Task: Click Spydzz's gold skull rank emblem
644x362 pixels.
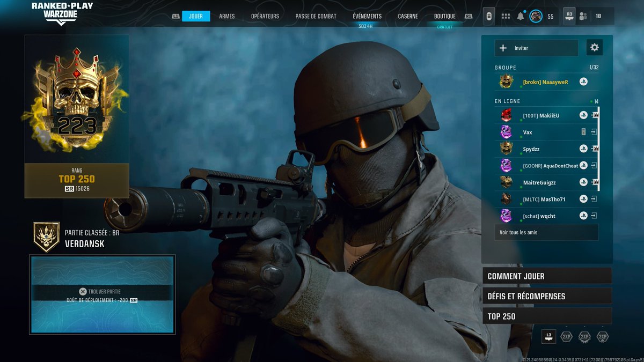Action: (506, 149)
